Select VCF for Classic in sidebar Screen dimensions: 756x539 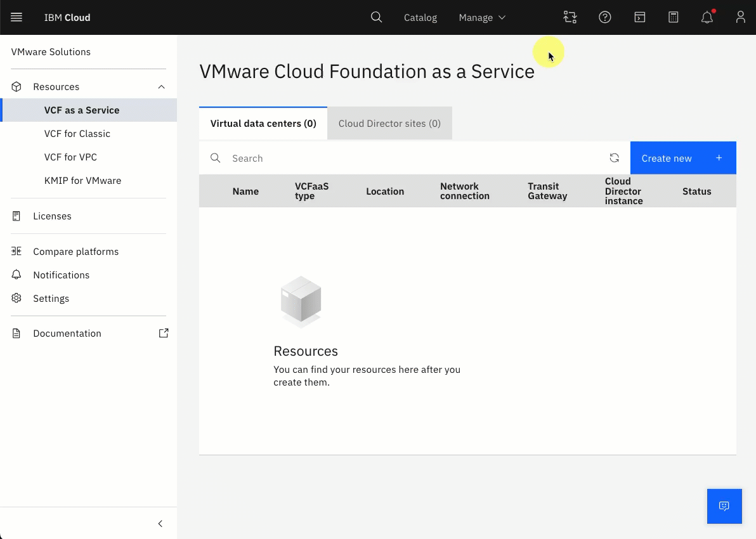pyautogui.click(x=77, y=134)
